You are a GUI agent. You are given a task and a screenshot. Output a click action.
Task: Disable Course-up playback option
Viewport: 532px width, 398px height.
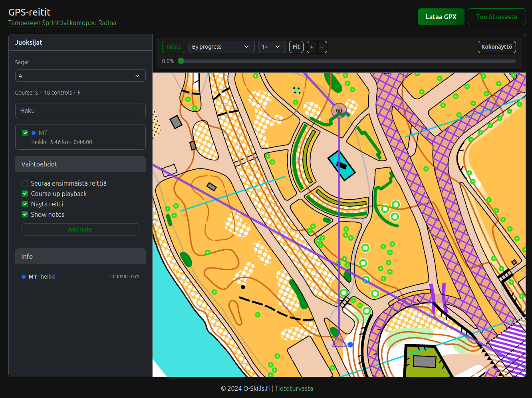tap(25, 194)
